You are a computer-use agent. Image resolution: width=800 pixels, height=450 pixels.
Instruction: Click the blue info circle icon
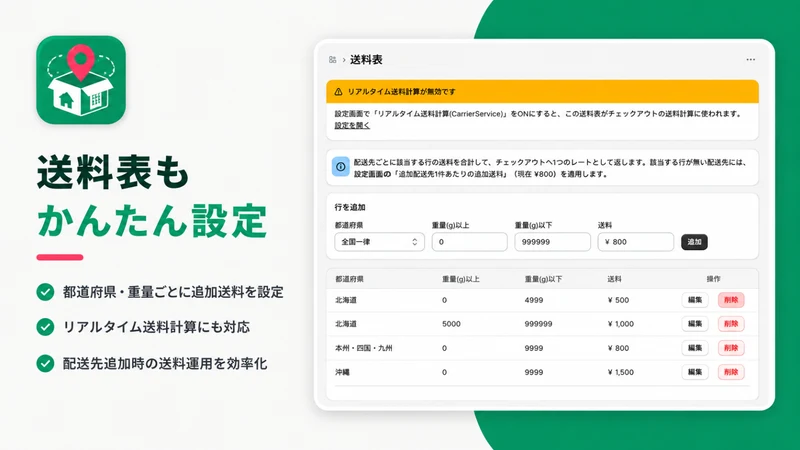(340, 167)
